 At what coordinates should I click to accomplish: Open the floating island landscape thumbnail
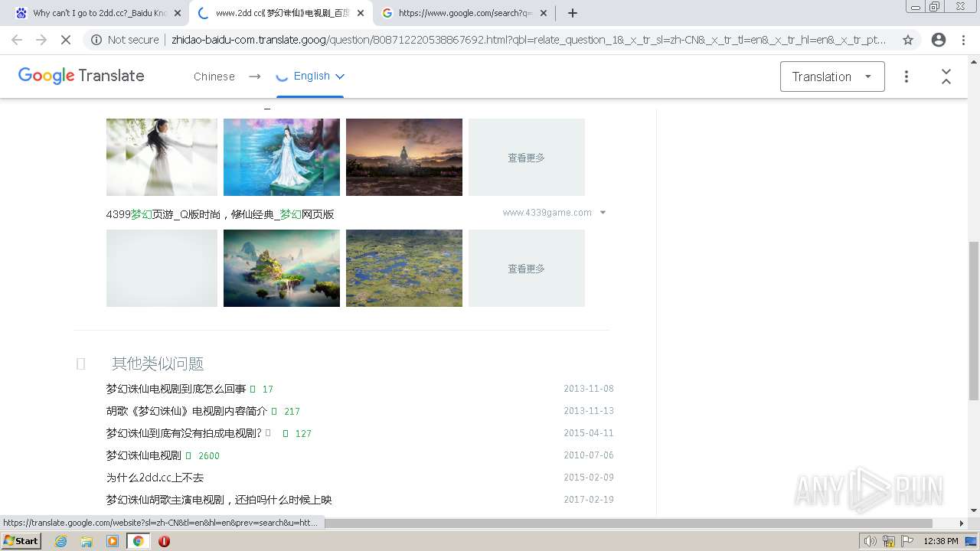click(x=282, y=268)
